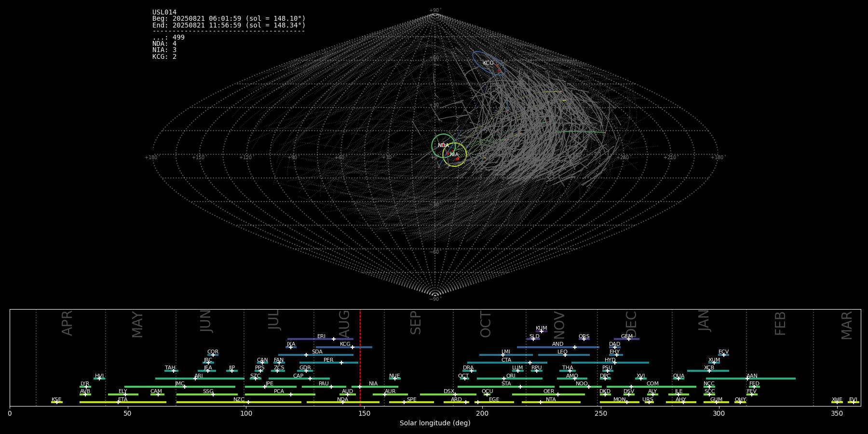Click the ORI shower label in timeline
This screenshot has width=868, height=434.
(511, 376)
